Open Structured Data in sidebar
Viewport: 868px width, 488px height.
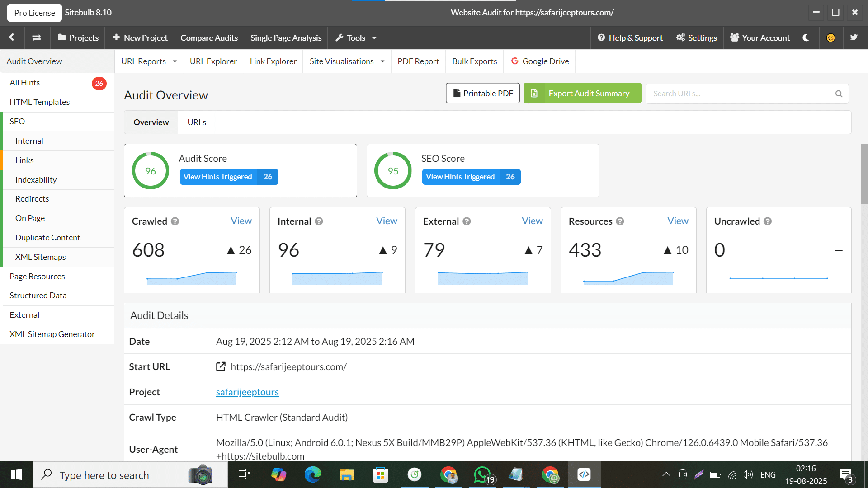57,296
